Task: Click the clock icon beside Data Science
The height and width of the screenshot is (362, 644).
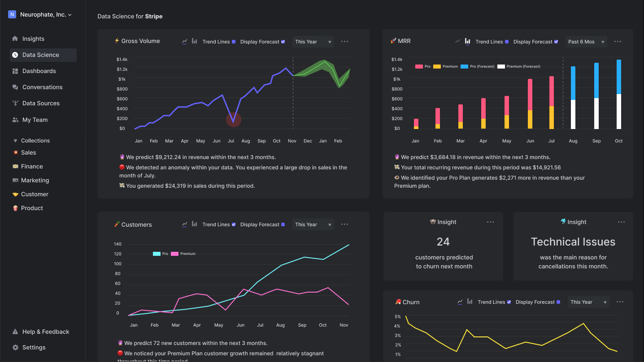Action: coord(15,55)
